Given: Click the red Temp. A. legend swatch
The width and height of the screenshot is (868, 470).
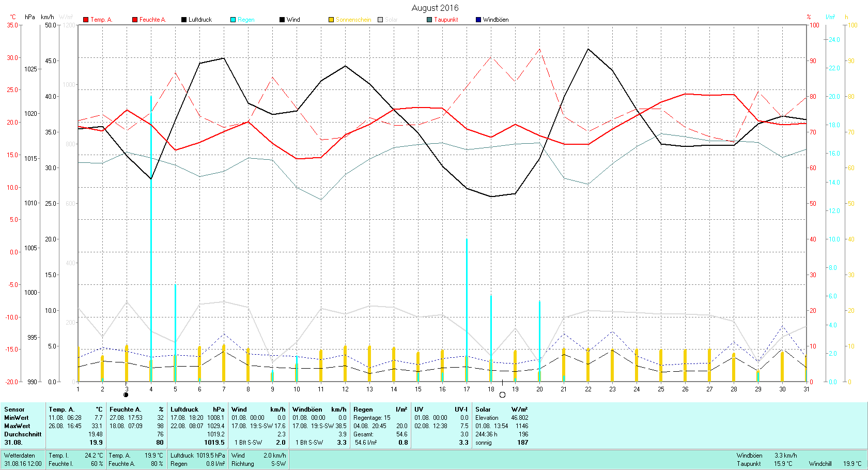Looking at the screenshot, I should pos(86,20).
